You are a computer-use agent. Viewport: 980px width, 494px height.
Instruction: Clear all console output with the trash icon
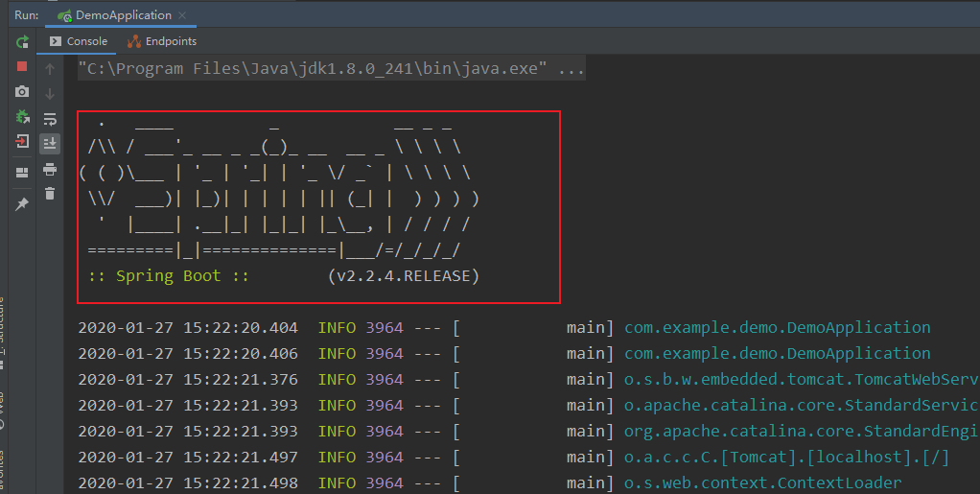[x=50, y=193]
